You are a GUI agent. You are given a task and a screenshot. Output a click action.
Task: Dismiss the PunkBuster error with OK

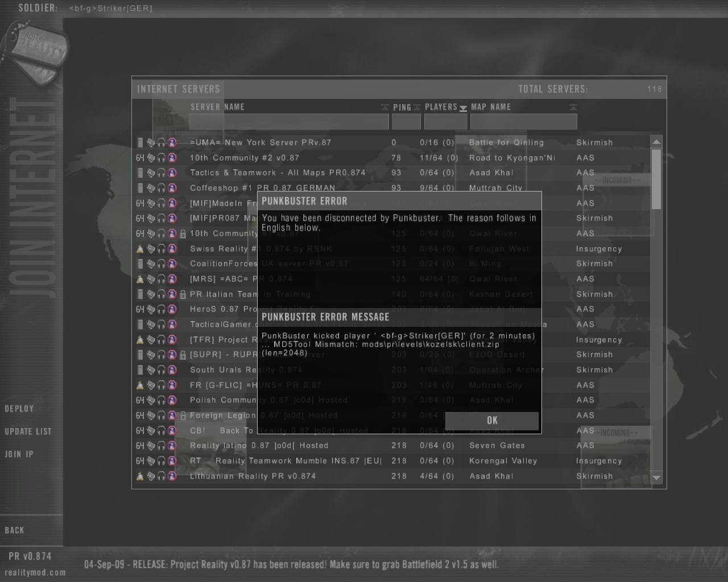(492, 421)
